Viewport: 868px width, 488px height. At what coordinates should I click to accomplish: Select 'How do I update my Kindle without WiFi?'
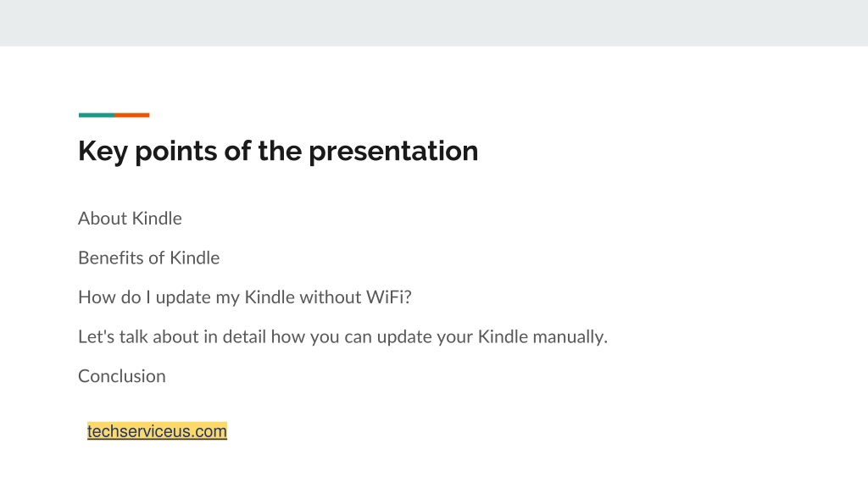coord(245,297)
